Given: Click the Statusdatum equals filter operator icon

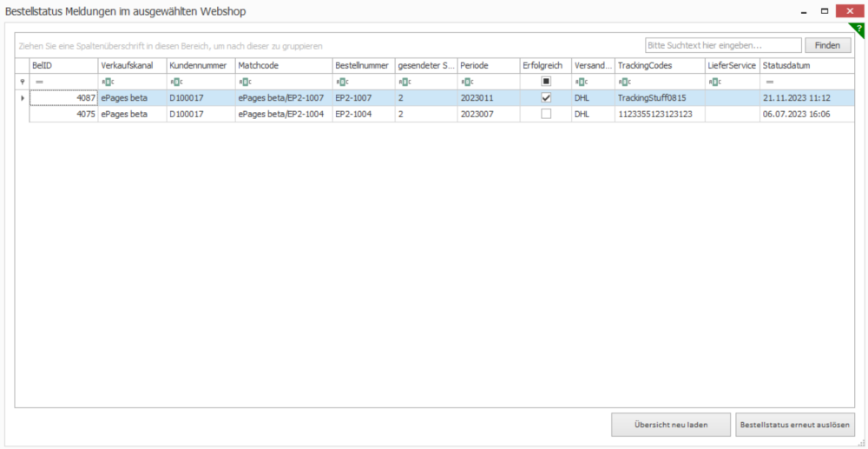Looking at the screenshot, I should coord(770,82).
